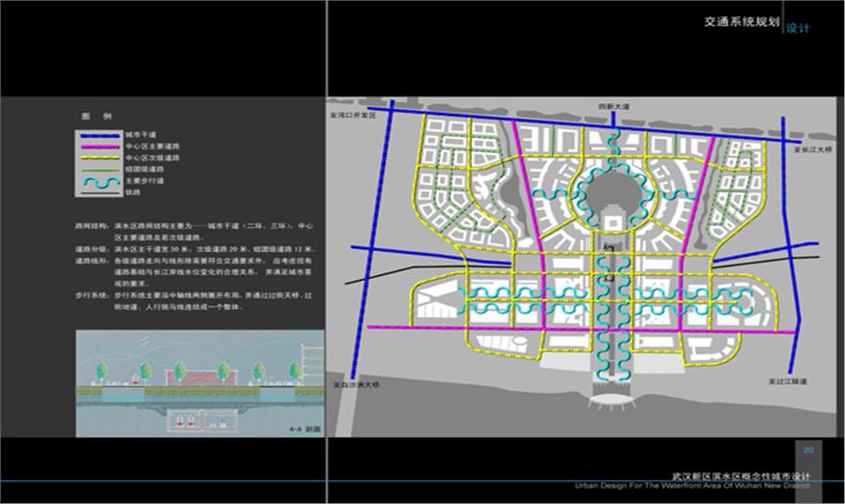Click the 至白沙洲大桥 label on map
The image size is (845, 504).
358,382
